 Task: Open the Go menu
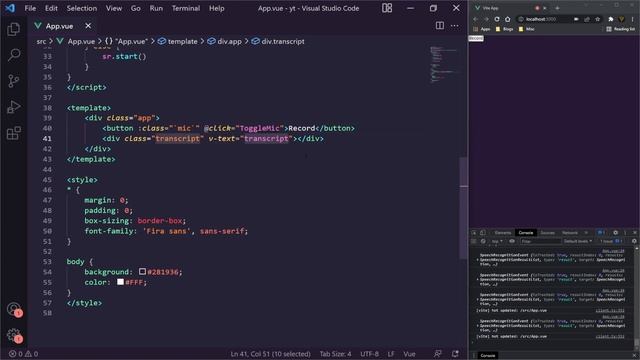click(136, 8)
